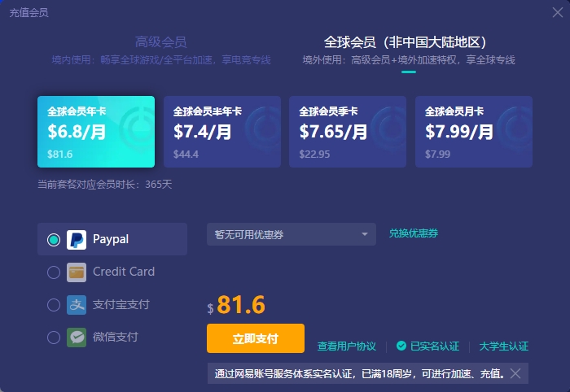Select the Paypal radio button
The width and height of the screenshot is (570, 392).
click(x=54, y=240)
